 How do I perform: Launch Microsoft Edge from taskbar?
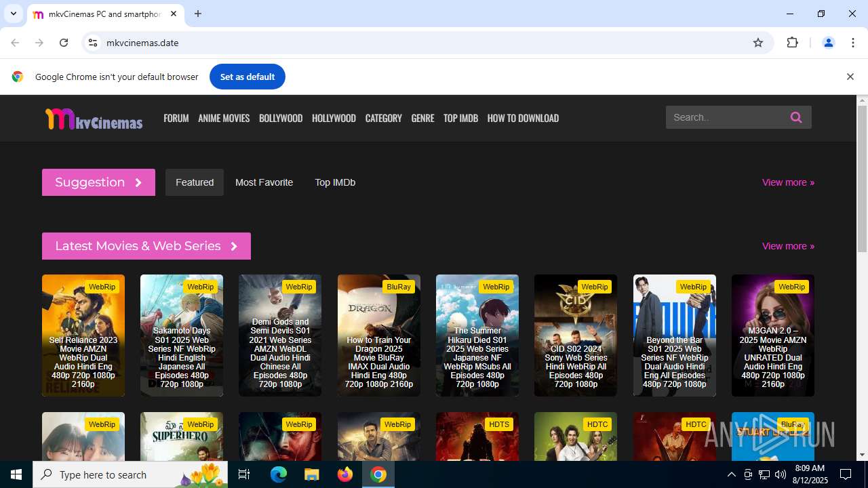pos(279,474)
